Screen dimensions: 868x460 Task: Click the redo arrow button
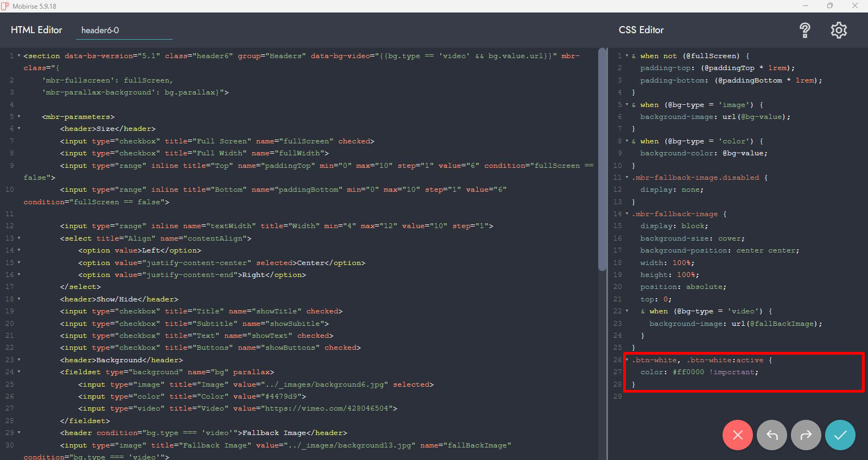pyautogui.click(x=806, y=435)
